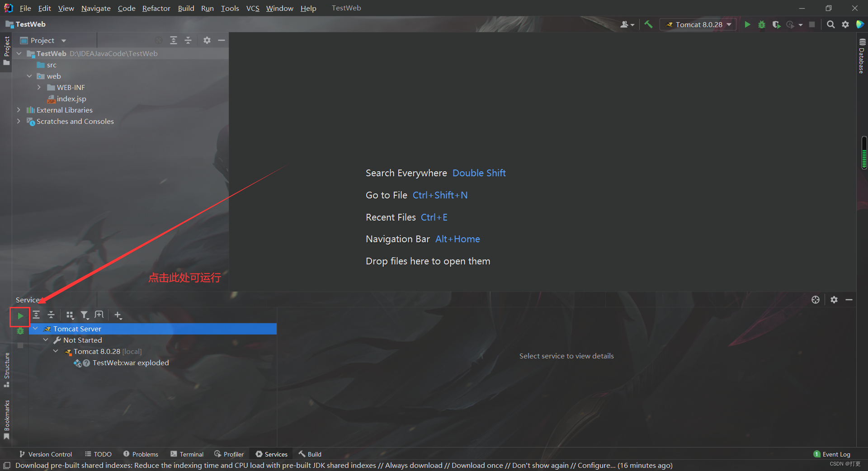The width and height of the screenshot is (868, 471).
Task: Open IDE settings gear in top toolbar
Action: click(845, 24)
